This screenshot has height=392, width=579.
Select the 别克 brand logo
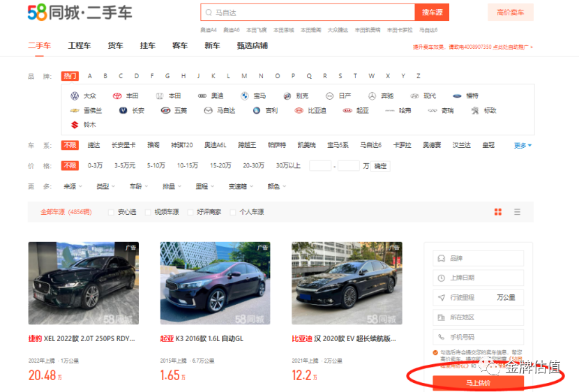pos(287,96)
